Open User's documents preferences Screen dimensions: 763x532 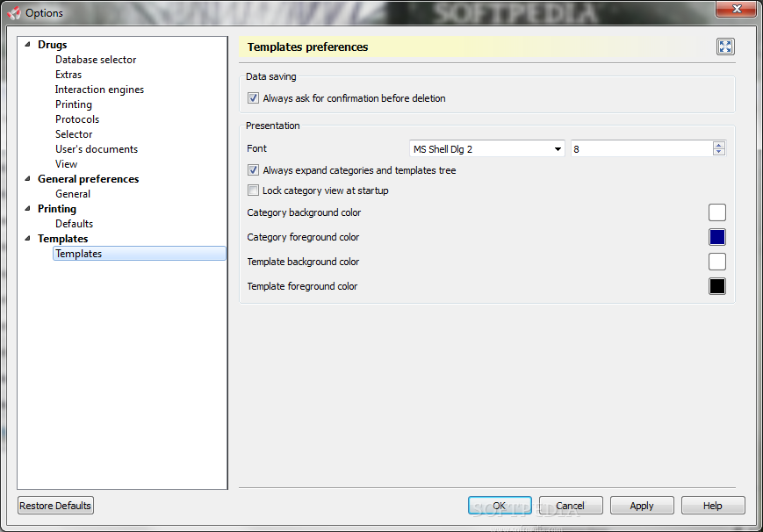[x=97, y=149]
